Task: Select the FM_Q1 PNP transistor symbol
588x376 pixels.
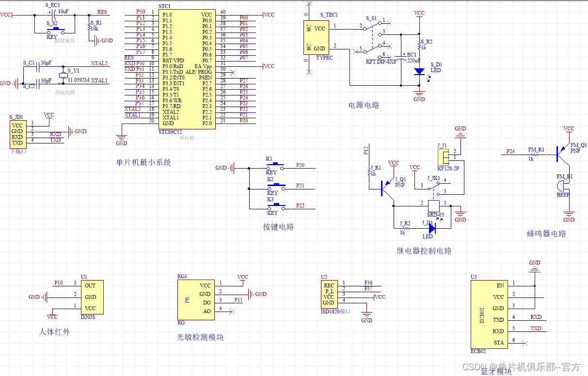Action: (562, 154)
